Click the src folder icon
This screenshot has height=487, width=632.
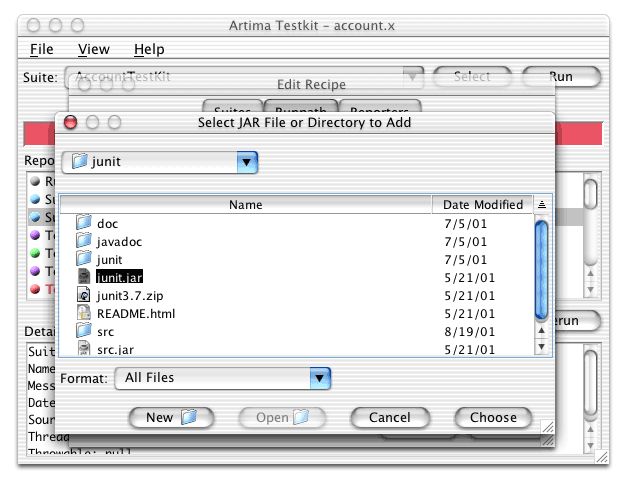pyautogui.click(x=84, y=330)
